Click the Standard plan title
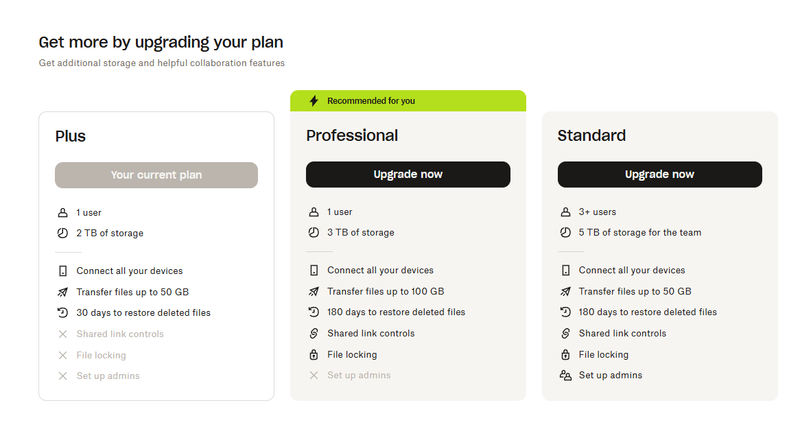Image resolution: width=800 pixels, height=430 pixels. [x=592, y=136]
